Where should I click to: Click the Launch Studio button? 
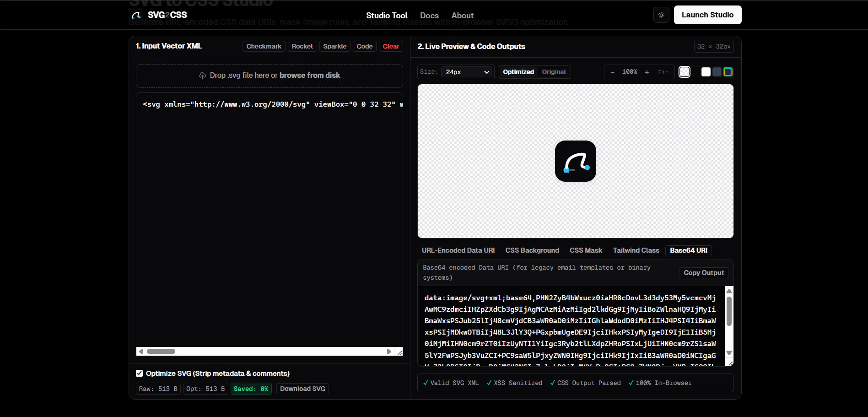pyautogui.click(x=707, y=15)
